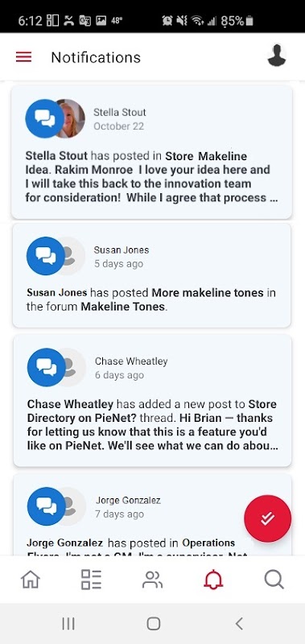The width and height of the screenshot is (305, 644).
Task: Open the More makeline tones post link
Action: pyautogui.click(x=208, y=293)
